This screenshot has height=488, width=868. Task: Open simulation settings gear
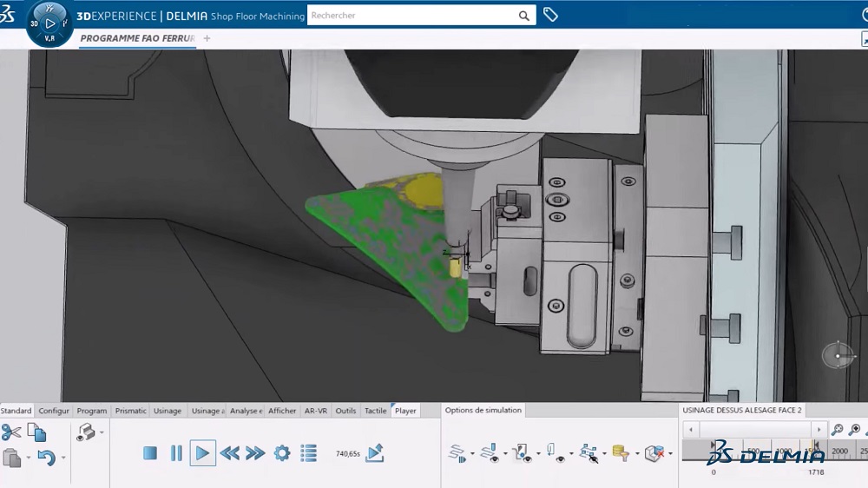(282, 453)
